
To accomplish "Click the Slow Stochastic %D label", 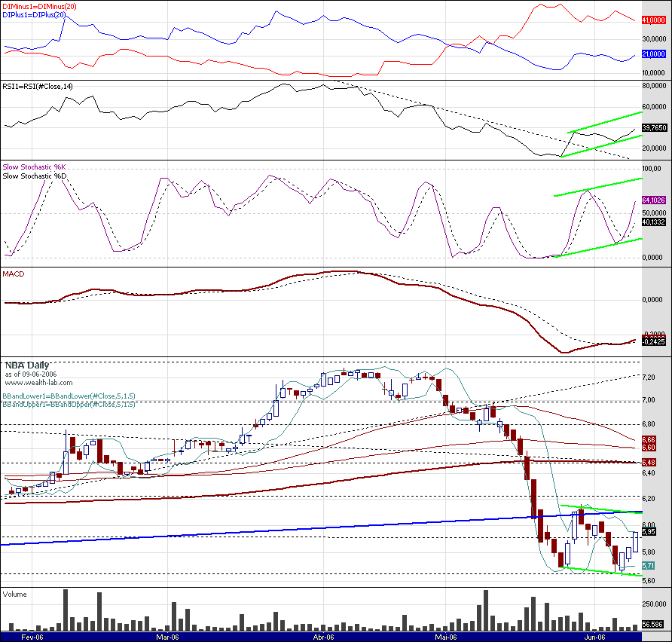I will pos(35,176).
